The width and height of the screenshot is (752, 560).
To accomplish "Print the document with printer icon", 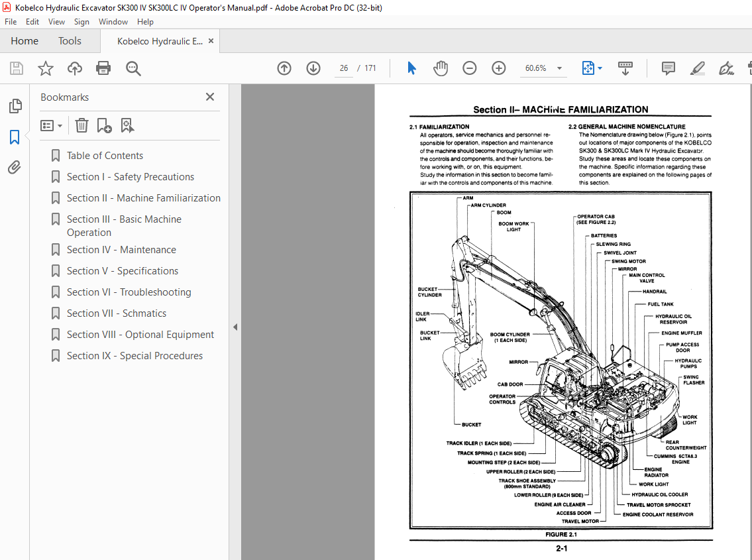I will 103,68.
